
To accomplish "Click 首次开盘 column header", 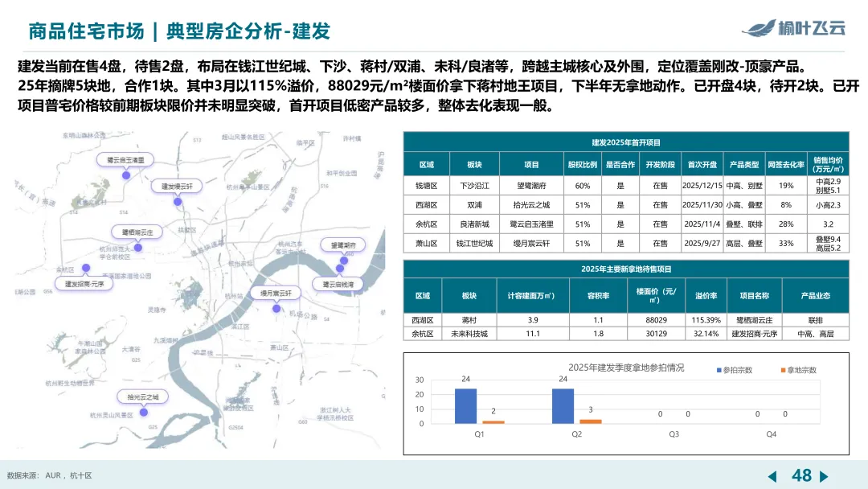I will pyautogui.click(x=702, y=165).
